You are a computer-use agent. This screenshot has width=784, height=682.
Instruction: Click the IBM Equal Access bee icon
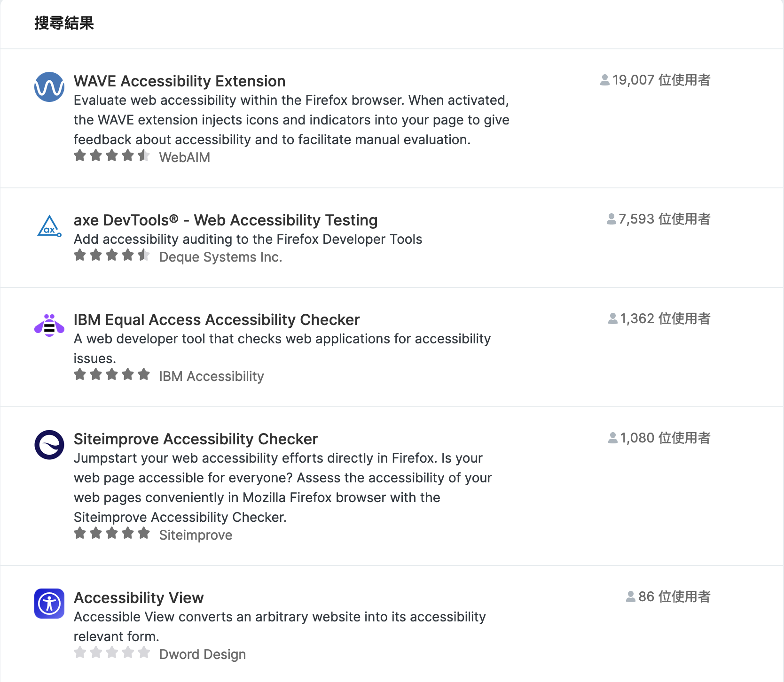[49, 325]
